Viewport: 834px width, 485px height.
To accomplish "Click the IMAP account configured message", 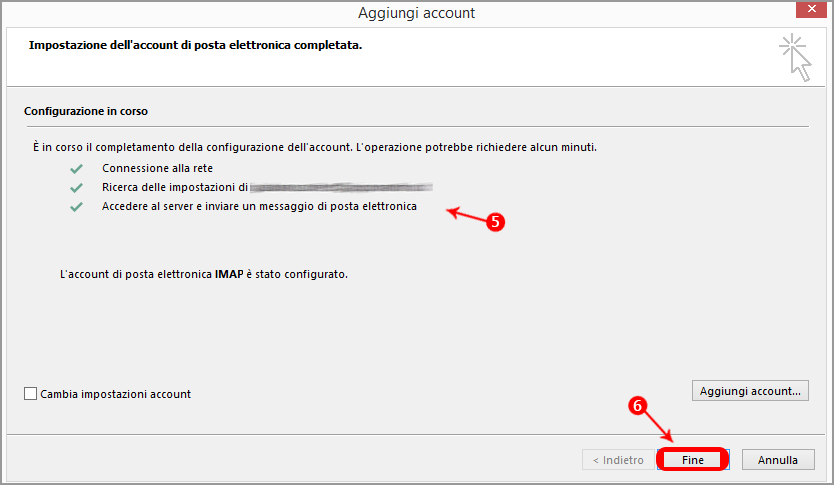I will tap(204, 273).
